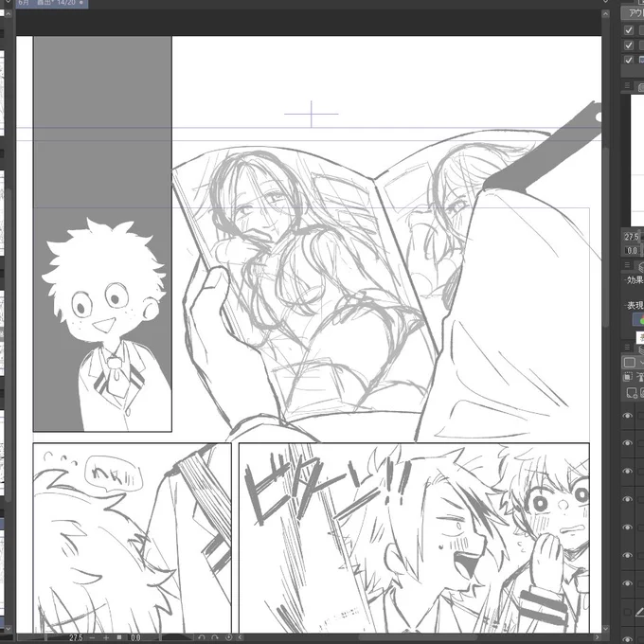Click the canvas vertical scrollbar up arrow
The image size is (644, 644).
tap(605, 13)
